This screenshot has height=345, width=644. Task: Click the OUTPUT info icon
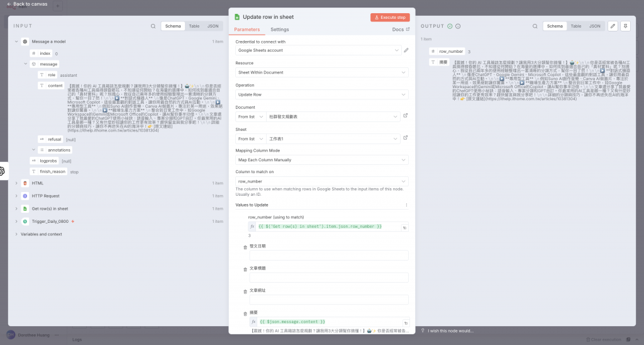[x=458, y=26]
